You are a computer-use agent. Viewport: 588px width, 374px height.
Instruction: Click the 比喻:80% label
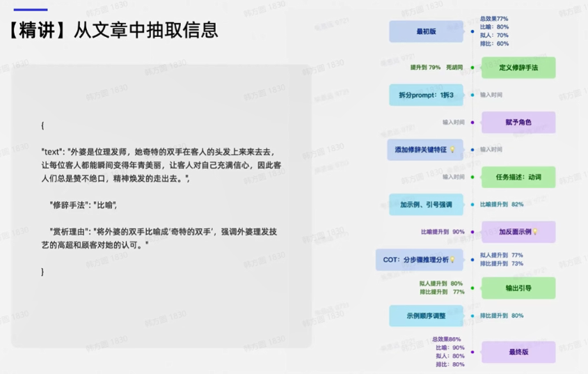pyautogui.click(x=494, y=27)
